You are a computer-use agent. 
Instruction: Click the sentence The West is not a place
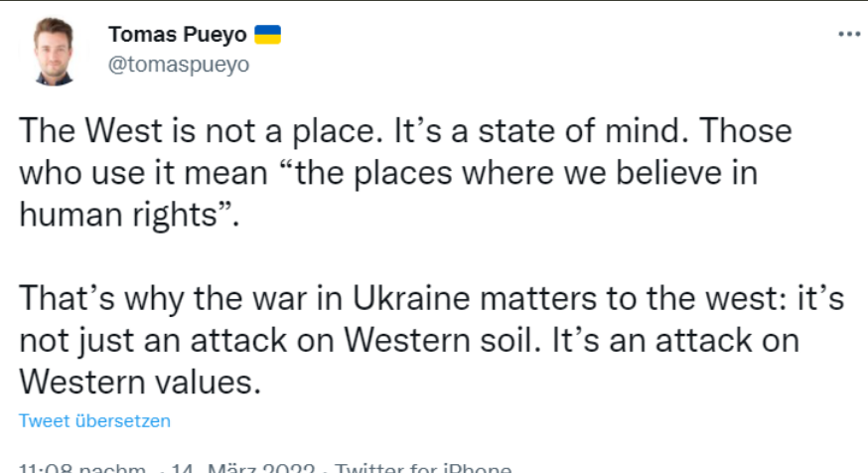point(202,131)
